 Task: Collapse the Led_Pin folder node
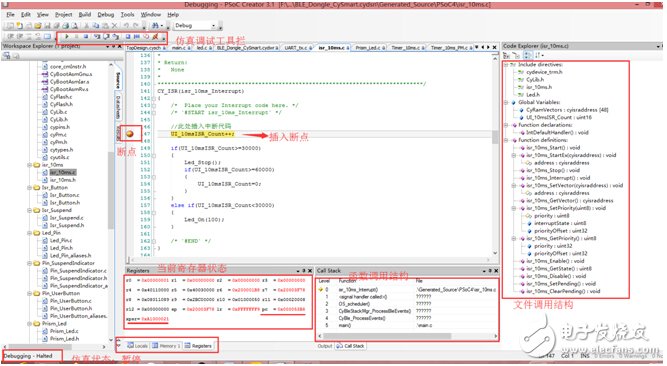pyautogui.click(x=30, y=233)
